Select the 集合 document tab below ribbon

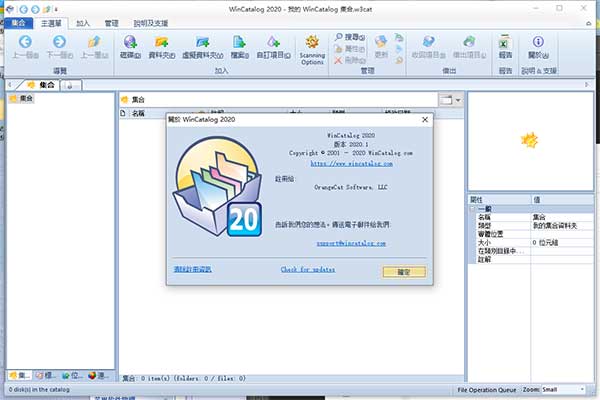click(41, 85)
